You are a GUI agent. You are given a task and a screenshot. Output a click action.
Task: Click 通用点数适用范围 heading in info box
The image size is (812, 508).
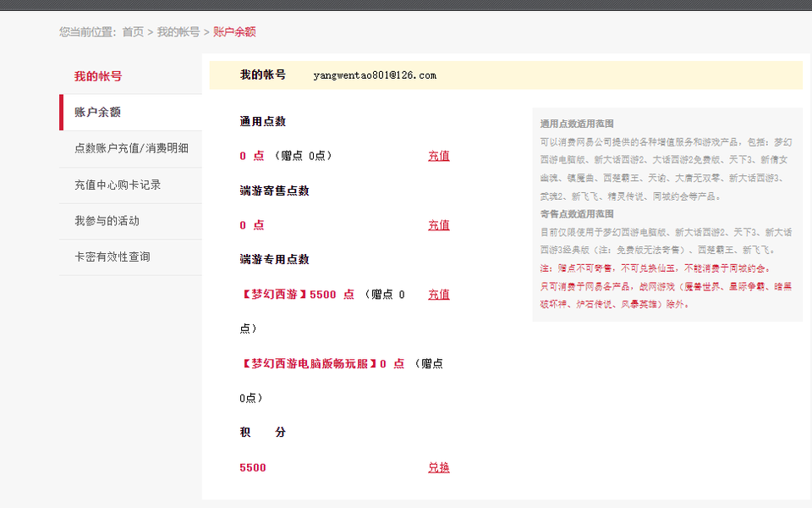(x=577, y=124)
